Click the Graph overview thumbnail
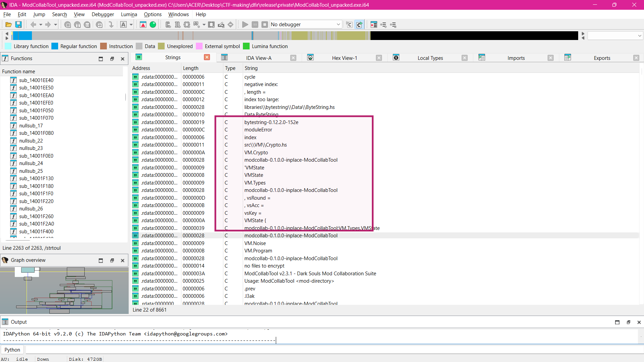 pyautogui.click(x=64, y=290)
